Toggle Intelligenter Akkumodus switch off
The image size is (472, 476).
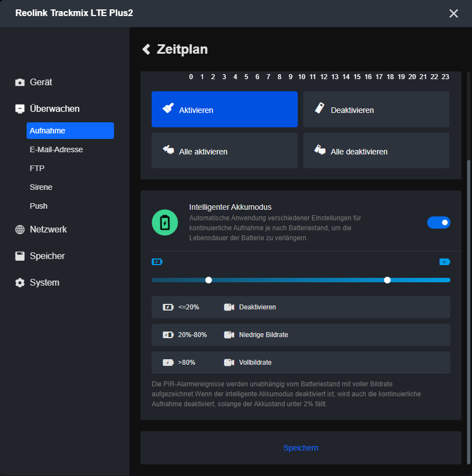pos(439,223)
